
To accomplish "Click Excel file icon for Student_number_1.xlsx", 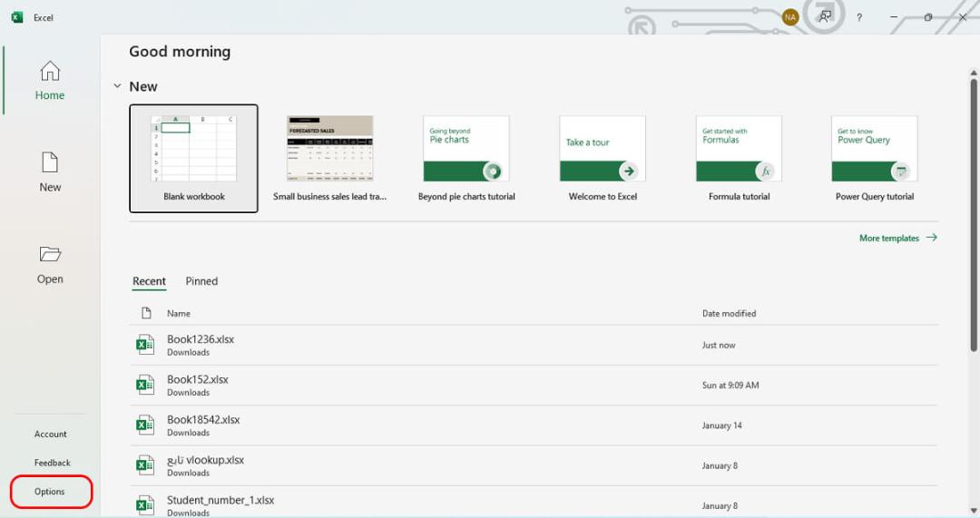I will pos(145,504).
